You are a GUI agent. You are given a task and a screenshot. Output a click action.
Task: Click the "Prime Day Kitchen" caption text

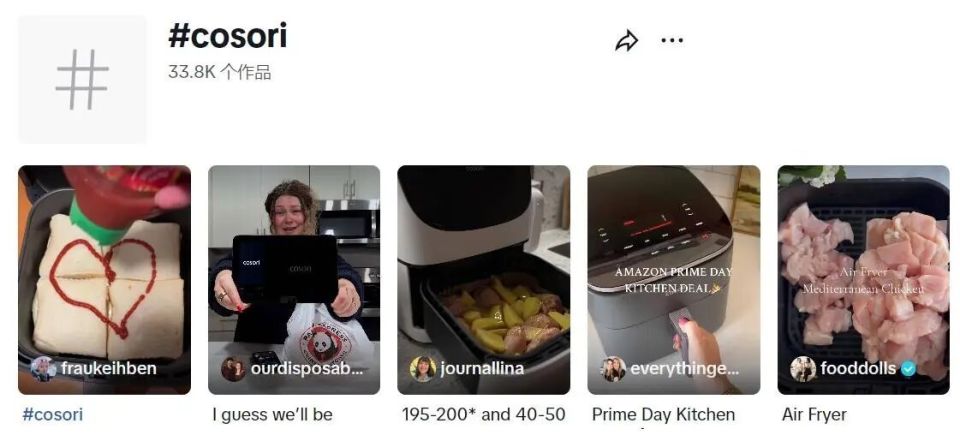663,415
